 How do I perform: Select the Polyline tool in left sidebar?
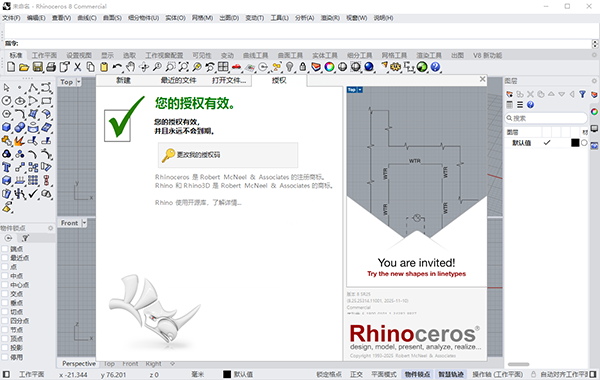pyautogui.click(x=33, y=88)
